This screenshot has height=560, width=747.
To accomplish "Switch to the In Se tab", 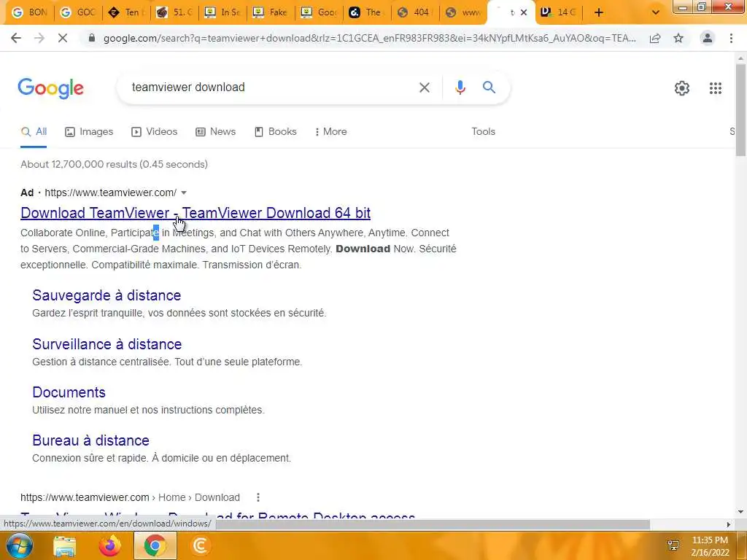I will [x=222, y=12].
